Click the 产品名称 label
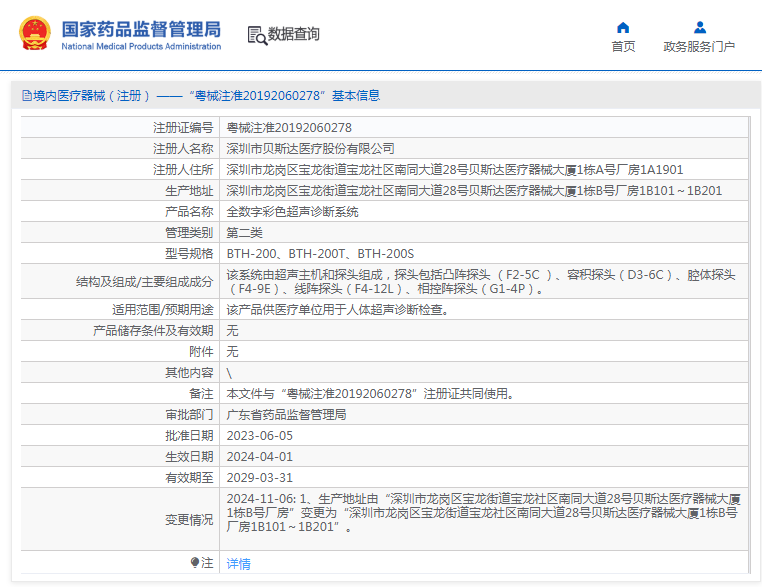 click(x=189, y=212)
